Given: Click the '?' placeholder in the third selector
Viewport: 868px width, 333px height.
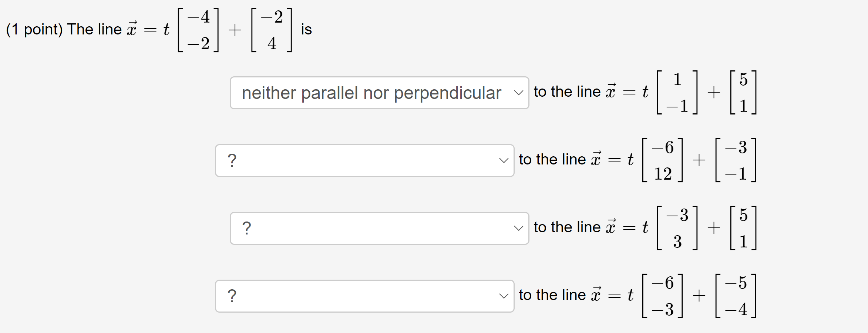Looking at the screenshot, I should pyautogui.click(x=246, y=228).
